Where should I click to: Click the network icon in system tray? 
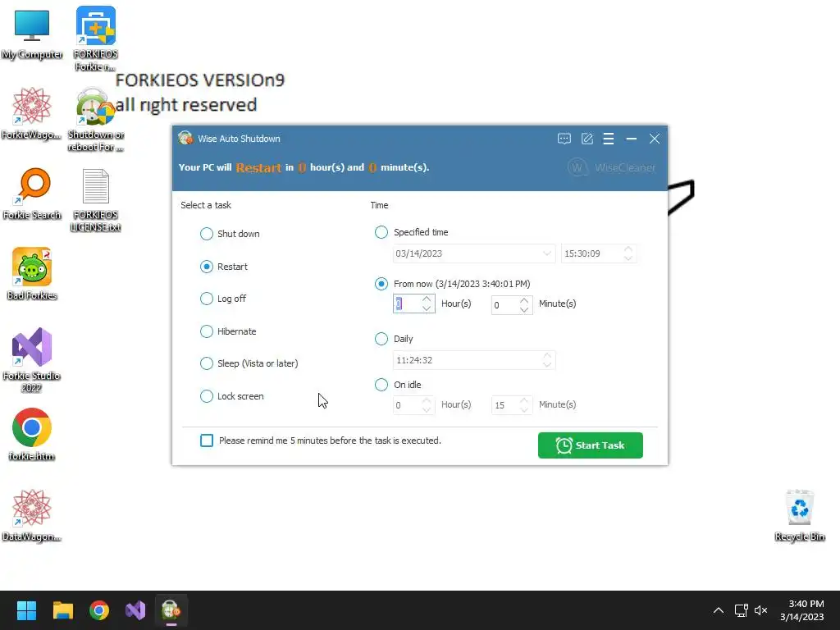coord(741,610)
